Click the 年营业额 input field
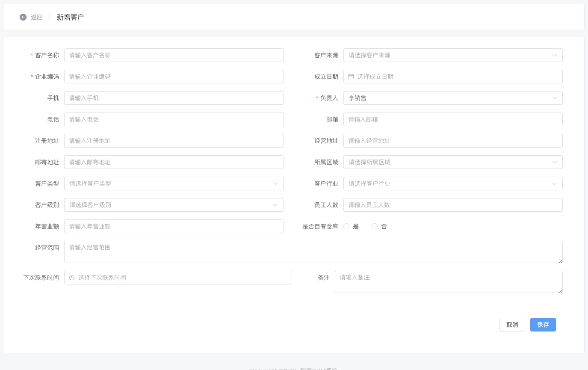This screenshot has height=370, width=588. [x=173, y=226]
